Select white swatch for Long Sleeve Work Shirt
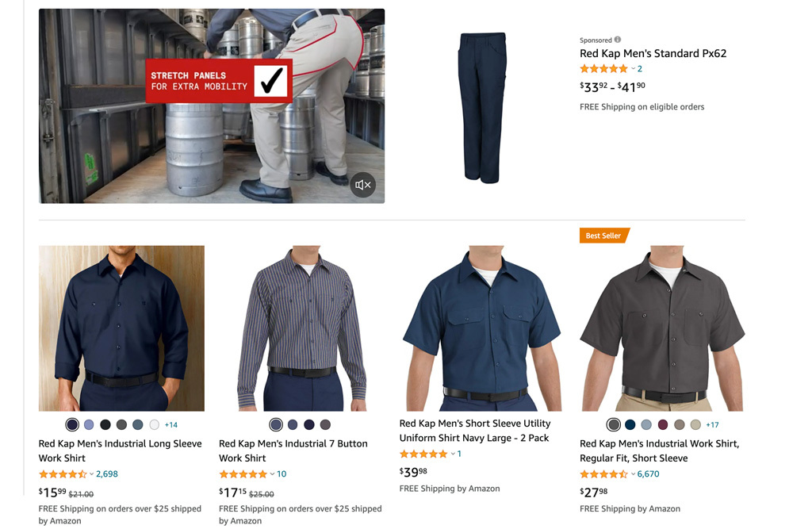Viewport: 812px width, 529px height. (x=155, y=424)
